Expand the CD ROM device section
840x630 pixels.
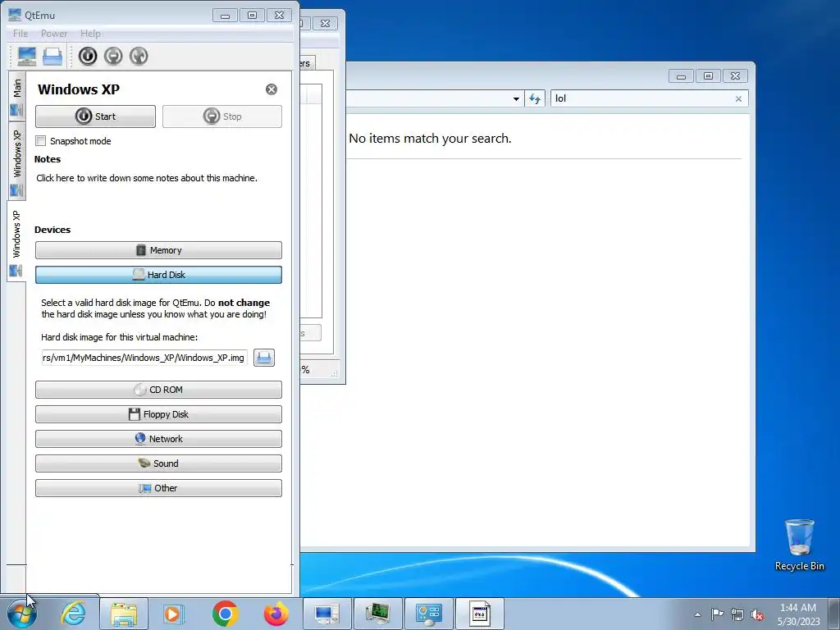click(x=158, y=390)
